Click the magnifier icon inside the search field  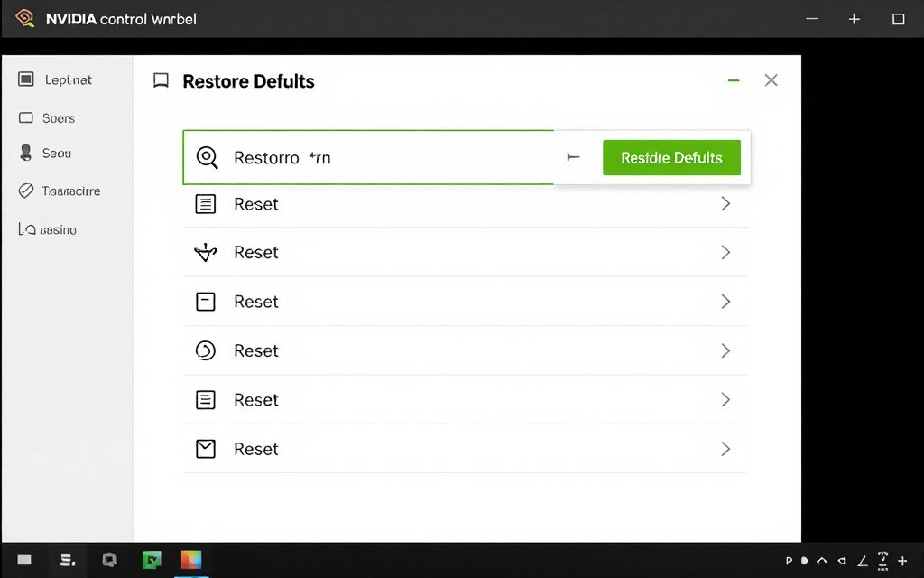click(x=207, y=157)
